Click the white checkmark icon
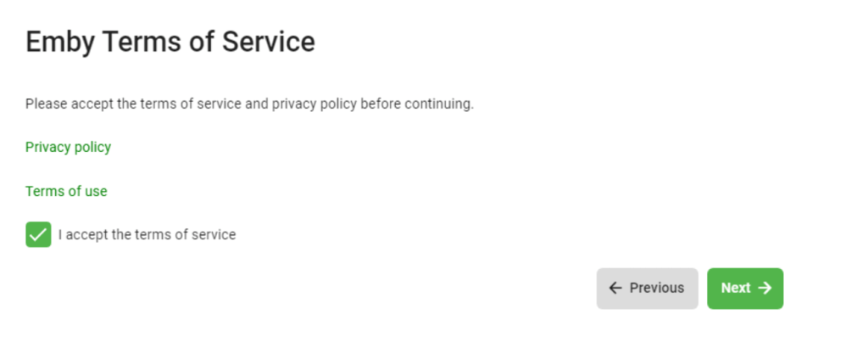The height and width of the screenshot is (342, 868). click(38, 234)
